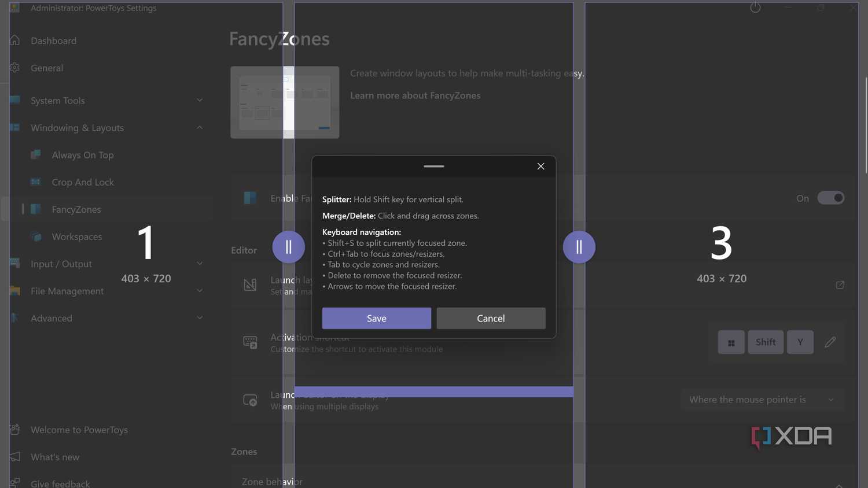Open the Learn more about FancyZones link
This screenshot has height=488, width=868.
coord(415,95)
